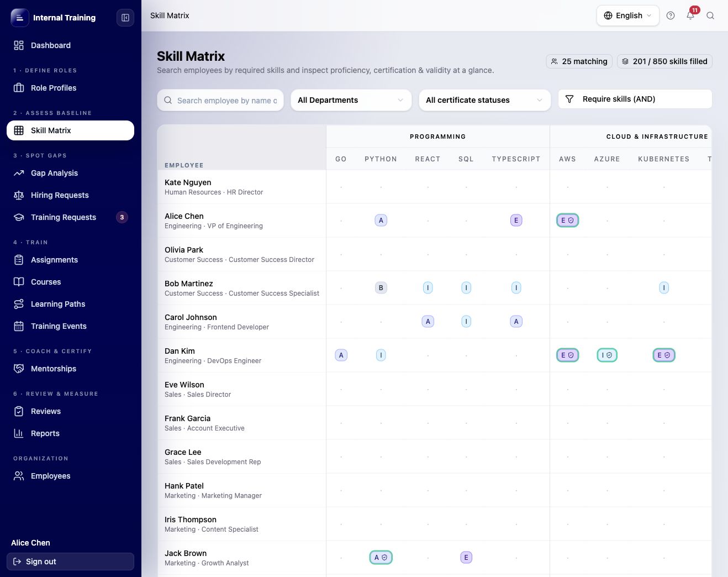
Task: Click the Training Events calendar icon
Action: coord(19,326)
